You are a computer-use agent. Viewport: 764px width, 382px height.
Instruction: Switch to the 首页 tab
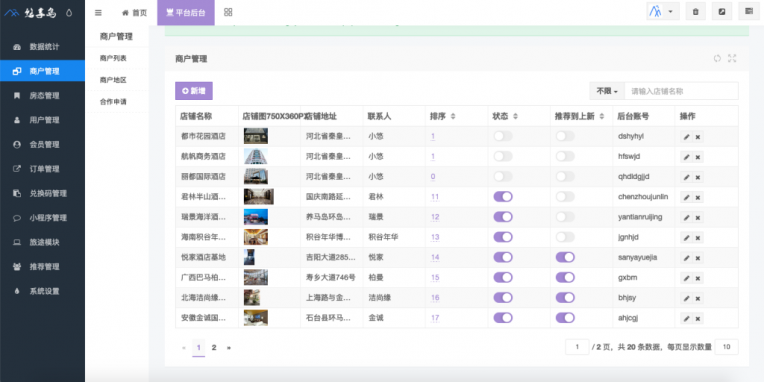(134, 13)
